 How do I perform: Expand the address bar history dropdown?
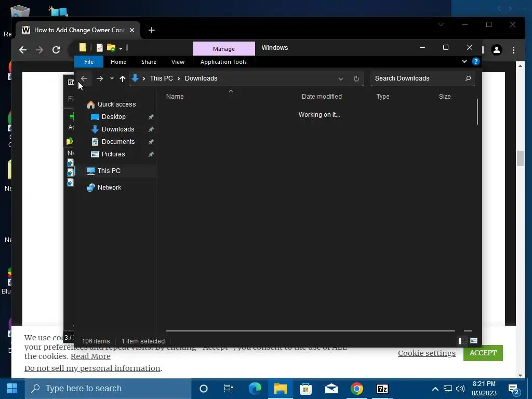(341, 79)
